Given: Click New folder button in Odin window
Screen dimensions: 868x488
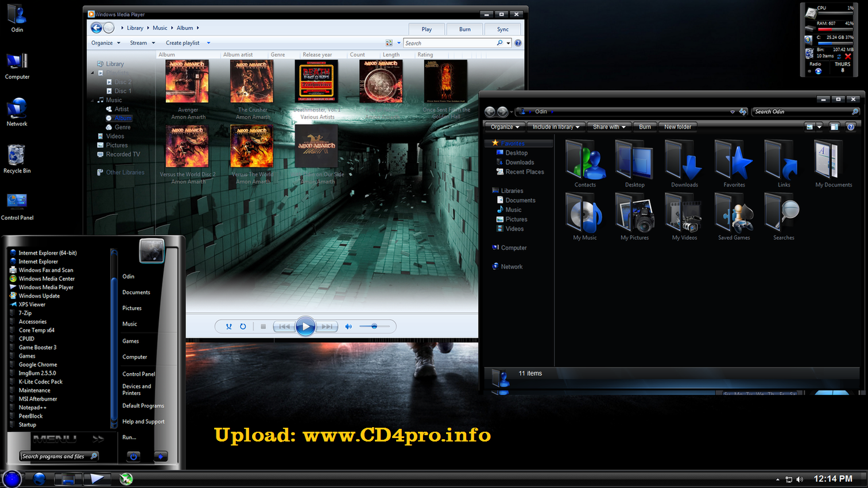Looking at the screenshot, I should point(677,127).
